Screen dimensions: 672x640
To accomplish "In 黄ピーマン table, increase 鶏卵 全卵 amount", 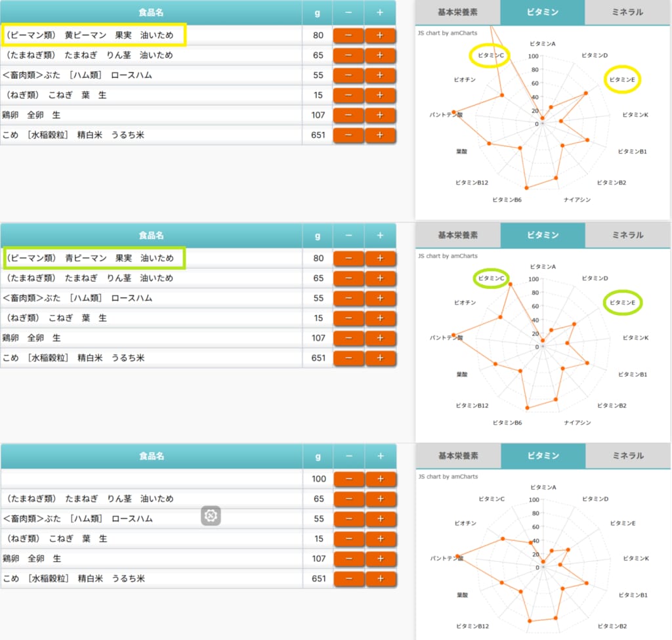I will (380, 115).
